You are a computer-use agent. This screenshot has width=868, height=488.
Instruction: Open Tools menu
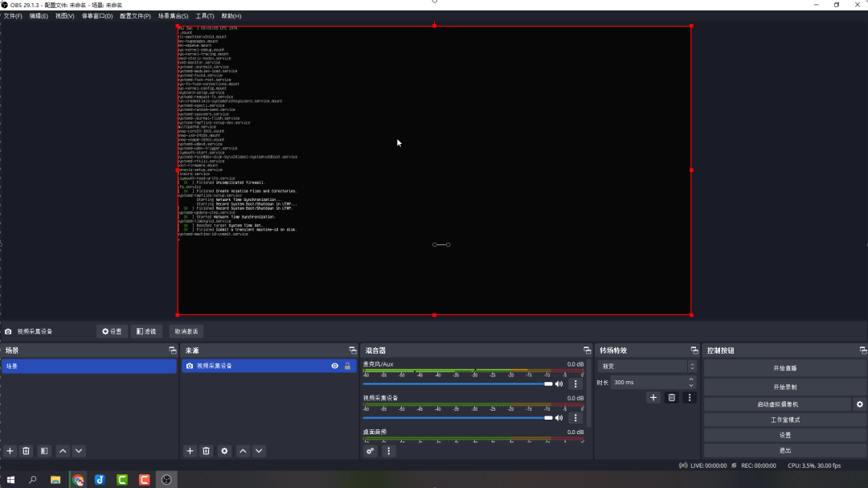(205, 16)
